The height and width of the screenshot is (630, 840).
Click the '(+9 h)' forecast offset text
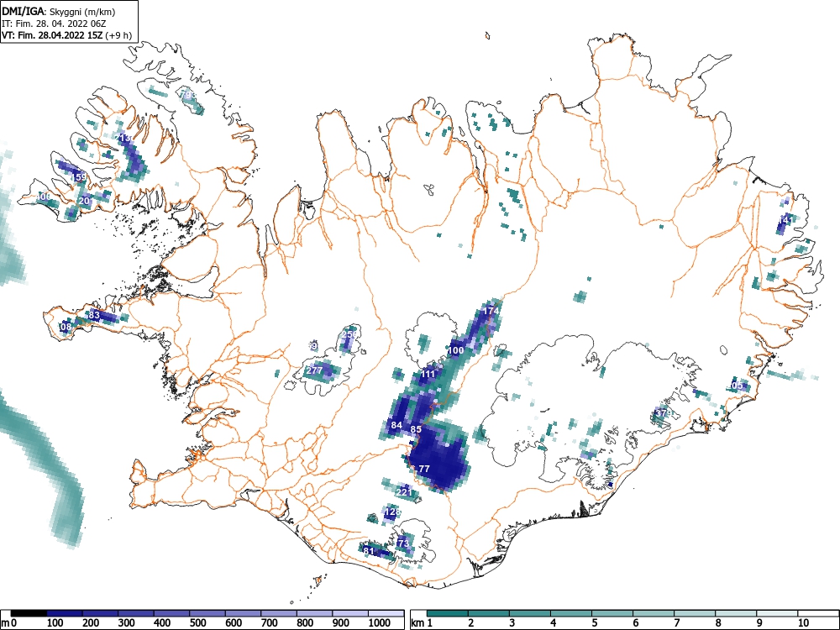[x=118, y=35]
